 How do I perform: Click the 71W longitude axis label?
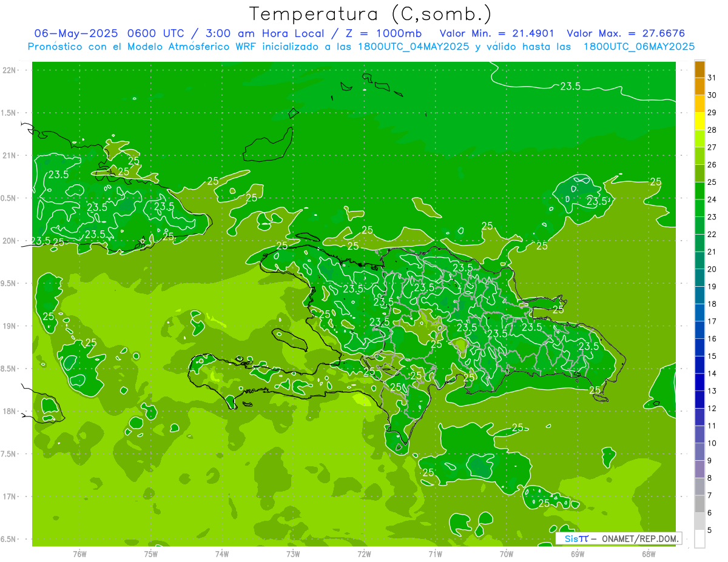point(436,554)
